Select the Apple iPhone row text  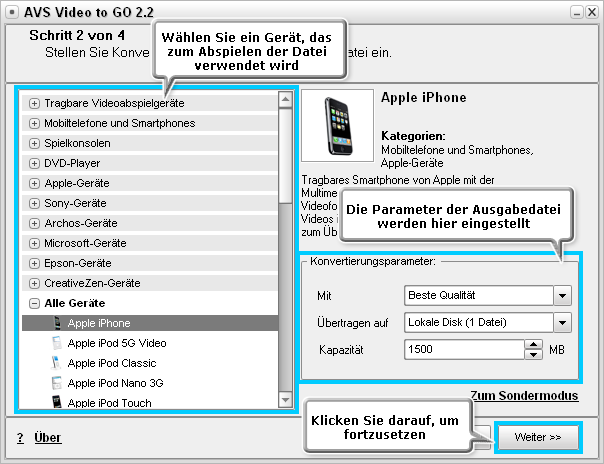point(99,323)
